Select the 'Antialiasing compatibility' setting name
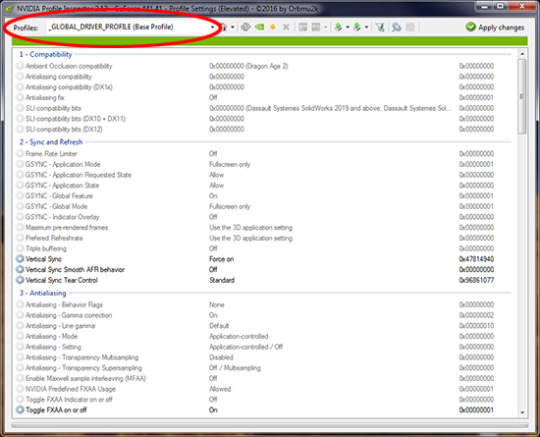Image resolution: width=540 pixels, height=437 pixels. tap(59, 76)
